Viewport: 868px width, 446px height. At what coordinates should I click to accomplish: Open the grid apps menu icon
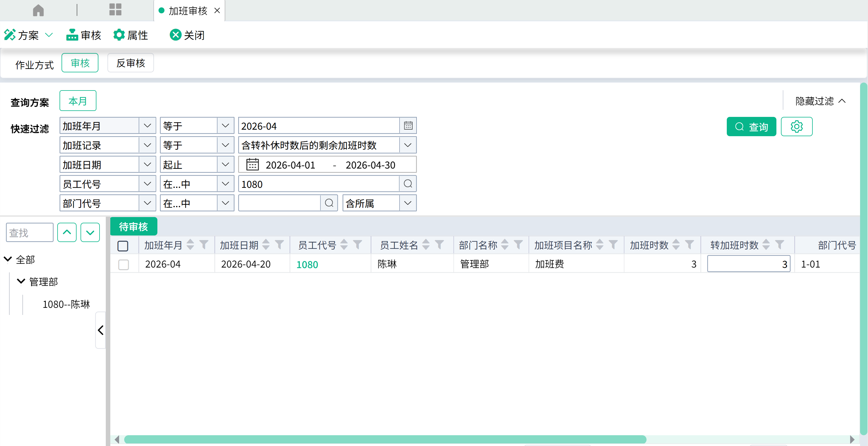[x=115, y=10]
